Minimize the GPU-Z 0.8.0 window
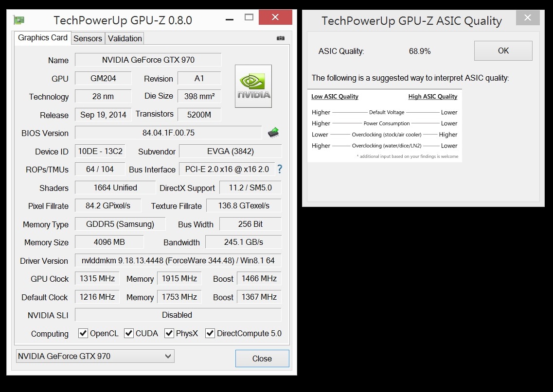This screenshot has height=392, width=553. 230,19
